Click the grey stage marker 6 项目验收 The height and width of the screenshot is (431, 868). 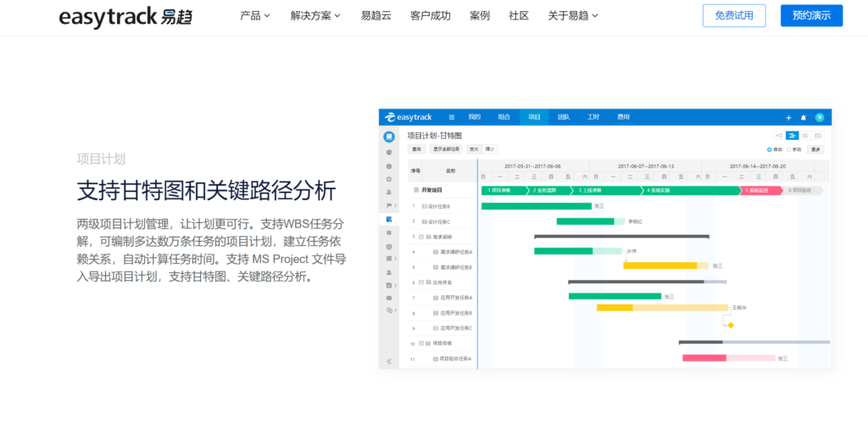[x=804, y=190]
